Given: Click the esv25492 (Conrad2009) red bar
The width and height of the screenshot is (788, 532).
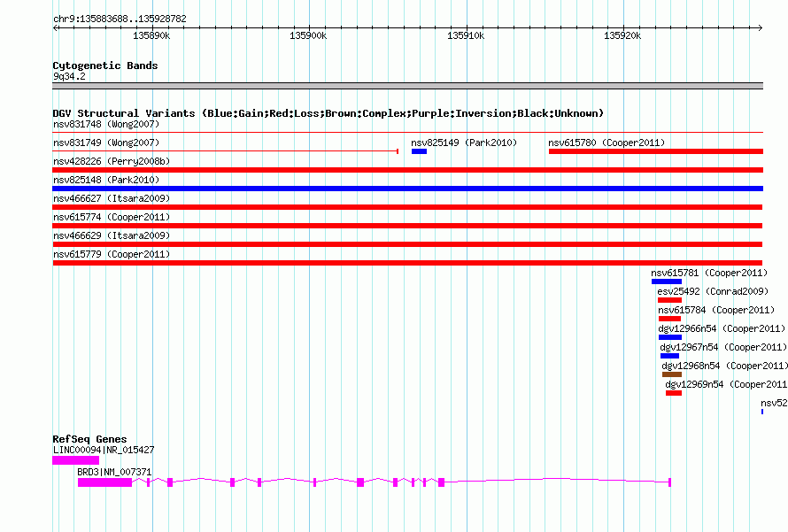Looking at the screenshot, I should tap(669, 300).
